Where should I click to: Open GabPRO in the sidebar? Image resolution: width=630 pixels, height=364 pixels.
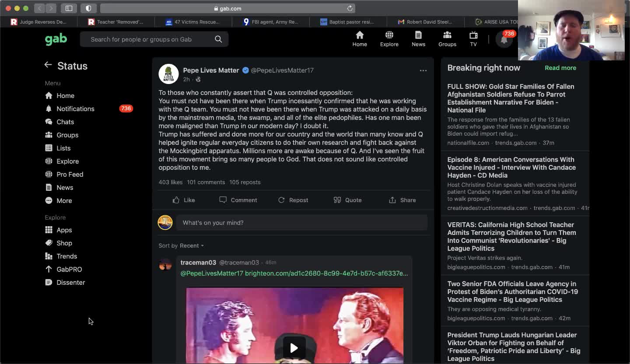point(63,269)
